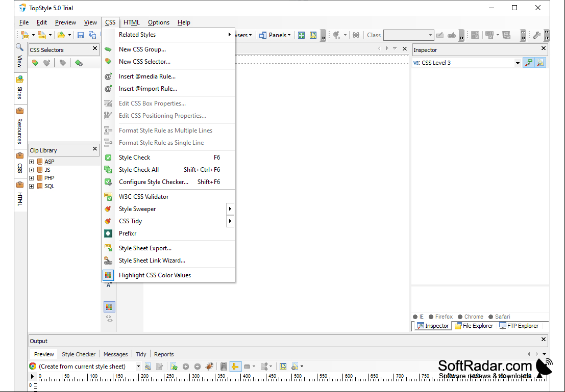Open the CSS Level 3 dropdown in Inspector
Screen dimensions: 565x392
(518, 63)
